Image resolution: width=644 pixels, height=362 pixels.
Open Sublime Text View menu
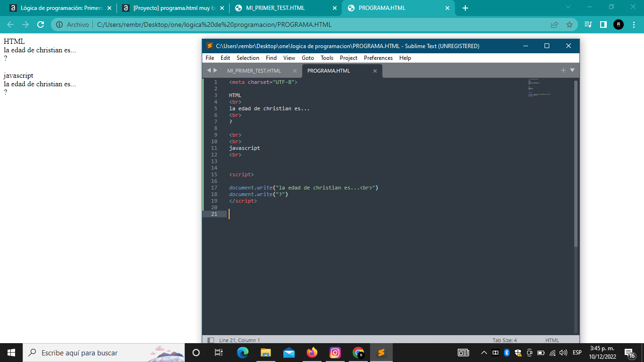coord(289,58)
